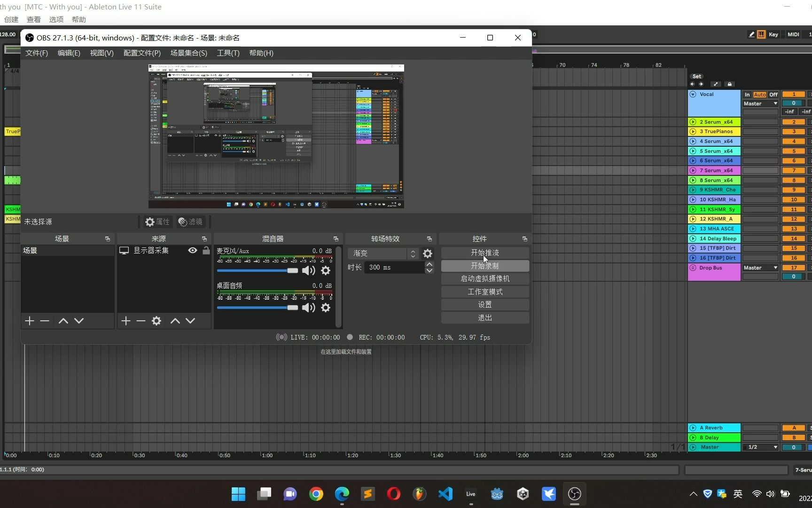Toggle Ableton draw mode pencil icon

click(x=751, y=34)
